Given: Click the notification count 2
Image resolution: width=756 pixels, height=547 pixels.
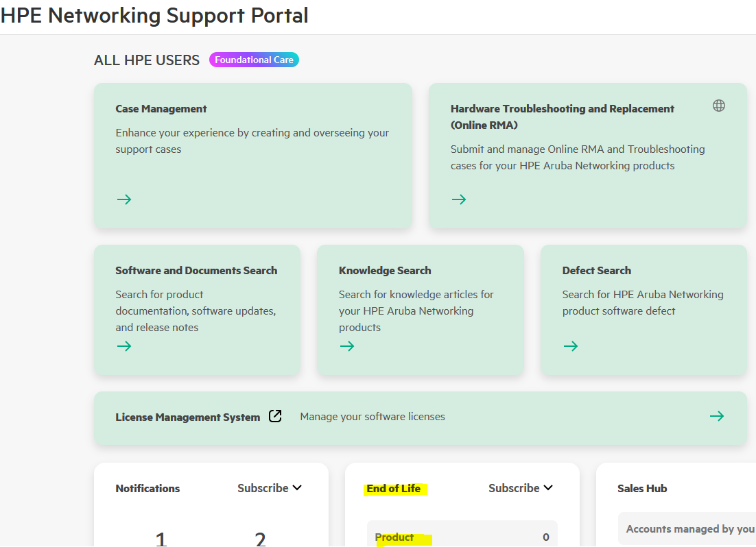Looking at the screenshot, I should point(261,539).
